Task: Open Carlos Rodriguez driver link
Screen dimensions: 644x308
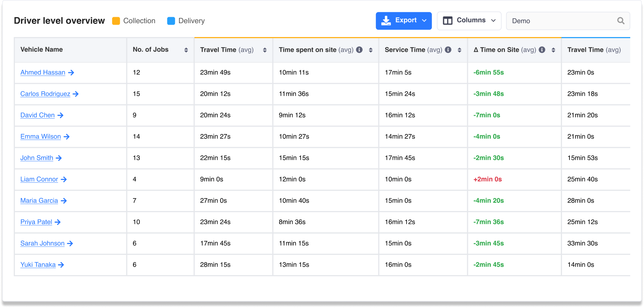Action: click(x=45, y=94)
